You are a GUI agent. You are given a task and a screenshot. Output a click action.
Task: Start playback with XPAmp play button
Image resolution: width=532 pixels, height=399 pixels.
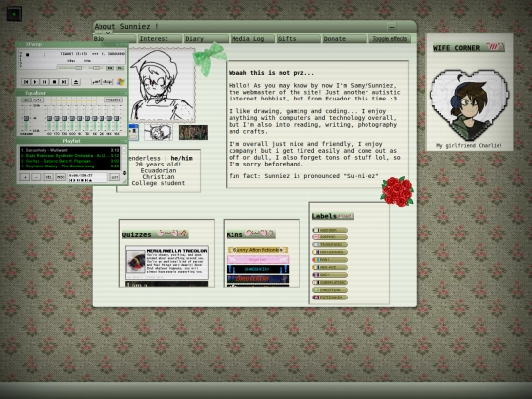click(x=34, y=82)
